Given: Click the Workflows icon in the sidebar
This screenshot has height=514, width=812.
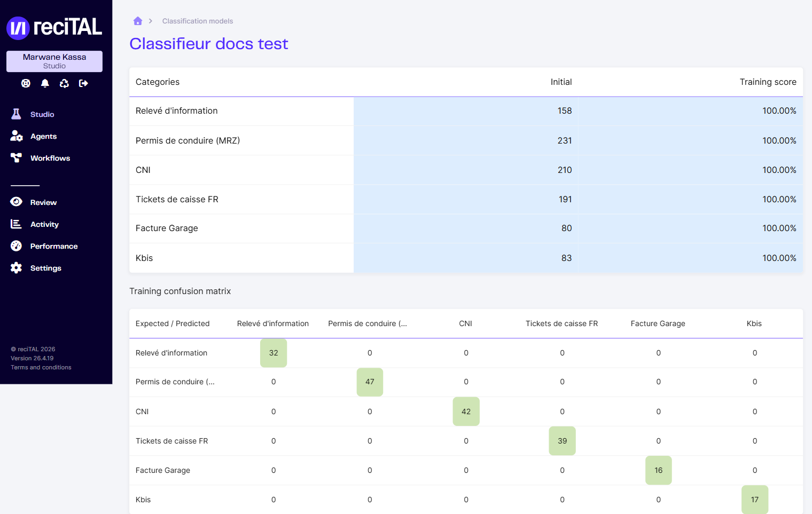Looking at the screenshot, I should tap(17, 158).
